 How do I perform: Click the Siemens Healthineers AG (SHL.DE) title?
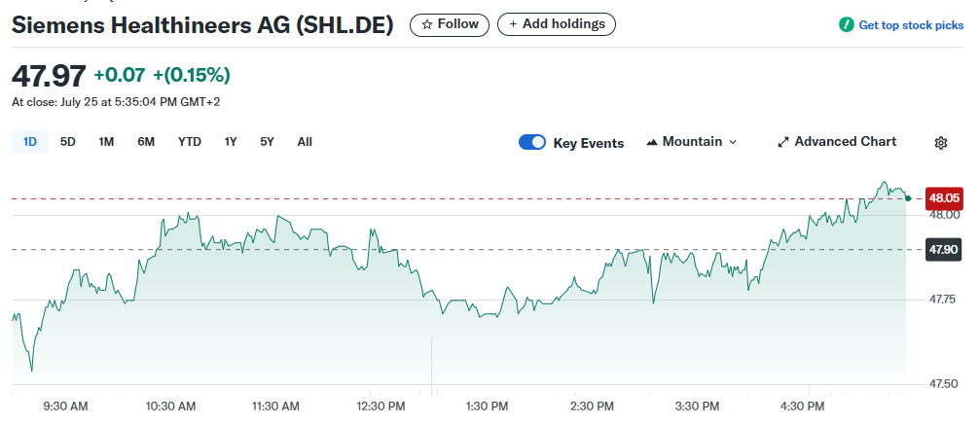pyautogui.click(x=203, y=25)
